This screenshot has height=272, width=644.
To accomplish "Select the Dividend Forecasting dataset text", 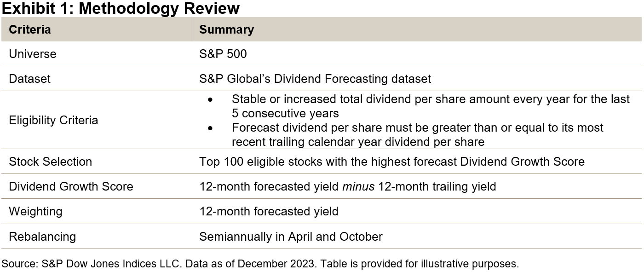I will [315, 79].
